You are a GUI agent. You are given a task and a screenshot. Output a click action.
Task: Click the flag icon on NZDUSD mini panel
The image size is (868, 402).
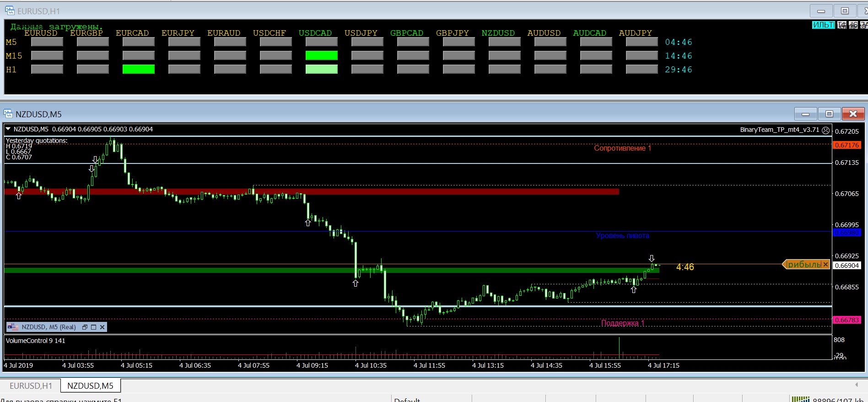pos(13,327)
